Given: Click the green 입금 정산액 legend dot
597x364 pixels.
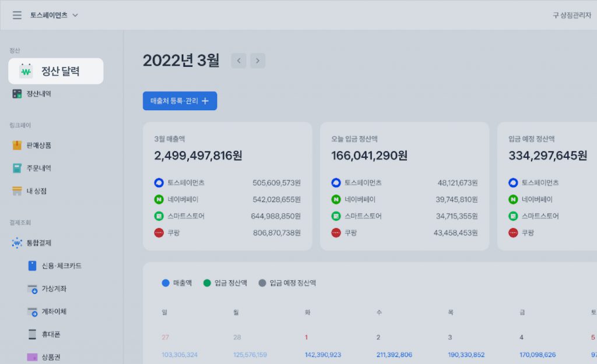Looking at the screenshot, I should coord(207,283).
